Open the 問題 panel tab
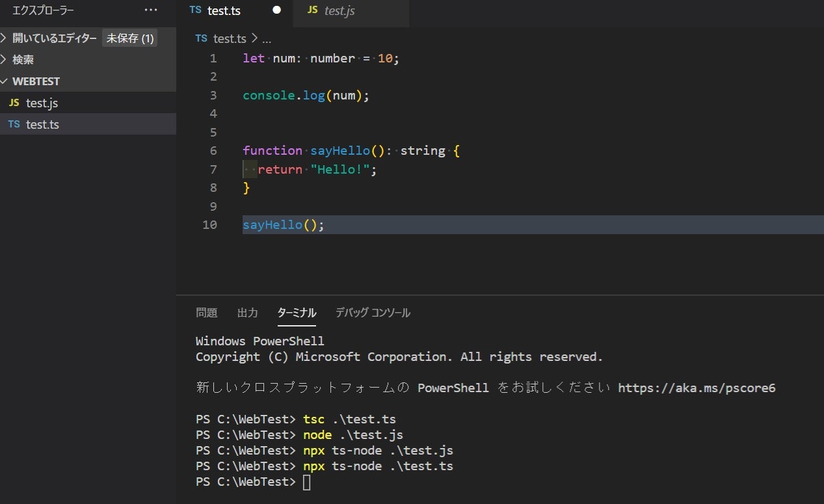824x504 pixels. 207,313
